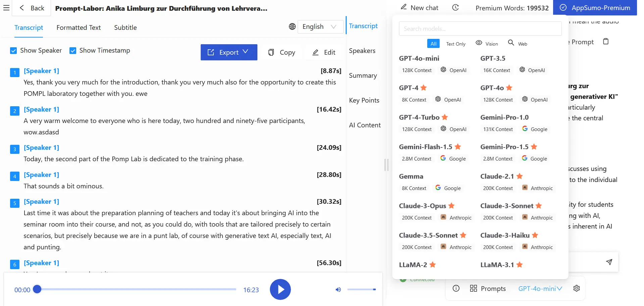Image resolution: width=644 pixels, height=306 pixels.
Task: Click the Search models input field
Action: (480, 28)
